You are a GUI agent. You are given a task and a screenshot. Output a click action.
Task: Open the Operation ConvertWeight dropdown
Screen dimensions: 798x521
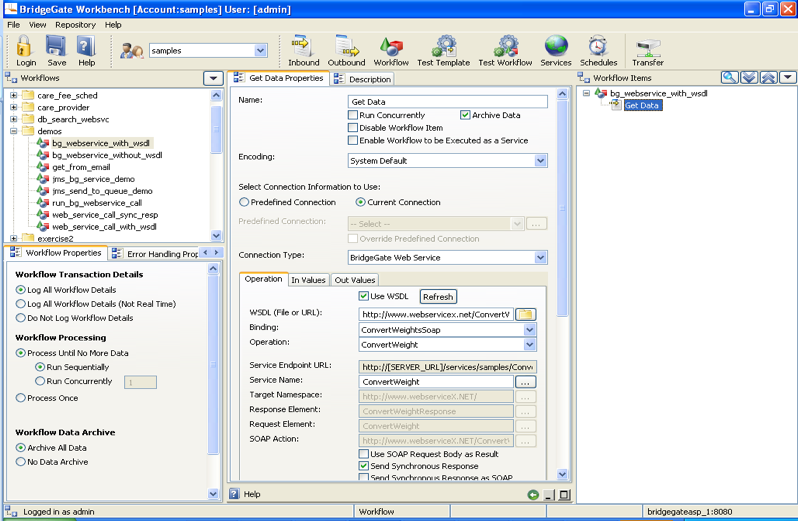[529, 344]
